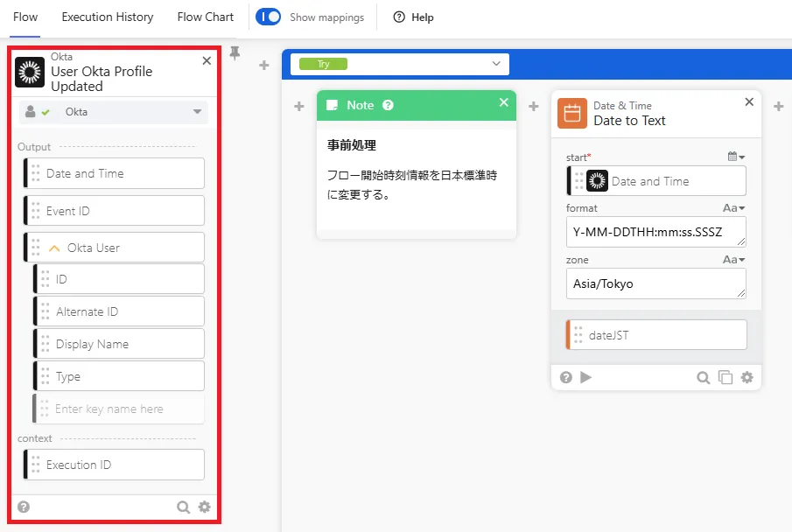
Task: Collapse the Okta User output group
Action: click(54, 248)
